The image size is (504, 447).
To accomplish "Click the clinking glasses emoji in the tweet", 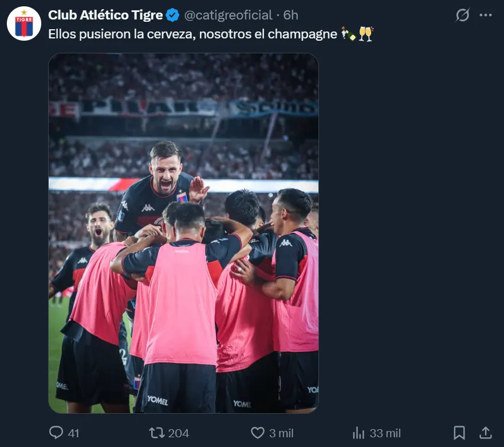I will (366, 34).
